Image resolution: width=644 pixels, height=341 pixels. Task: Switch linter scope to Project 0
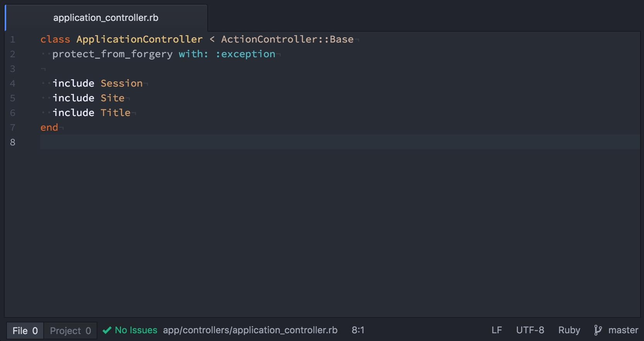coord(70,331)
